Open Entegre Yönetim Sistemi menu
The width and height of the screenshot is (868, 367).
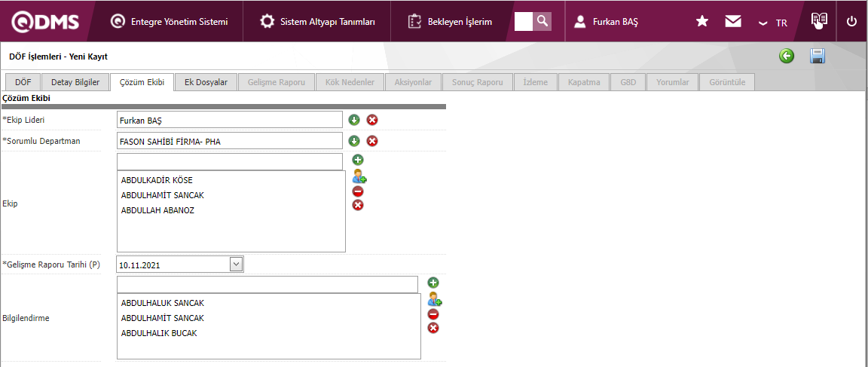click(x=170, y=22)
